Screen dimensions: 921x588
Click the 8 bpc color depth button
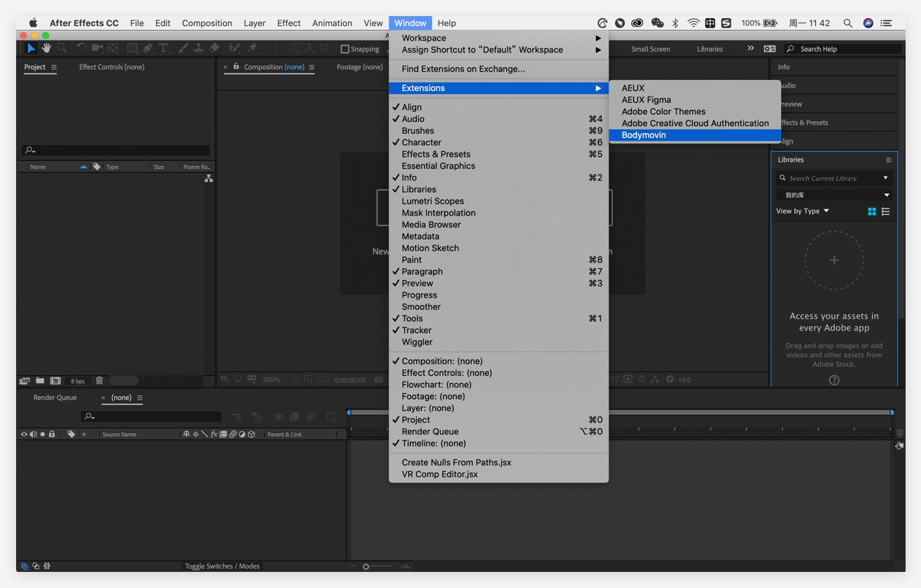pyautogui.click(x=78, y=381)
